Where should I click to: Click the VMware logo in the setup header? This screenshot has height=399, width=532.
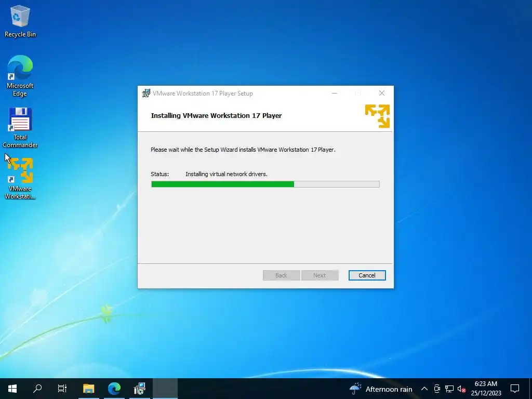coord(377,116)
